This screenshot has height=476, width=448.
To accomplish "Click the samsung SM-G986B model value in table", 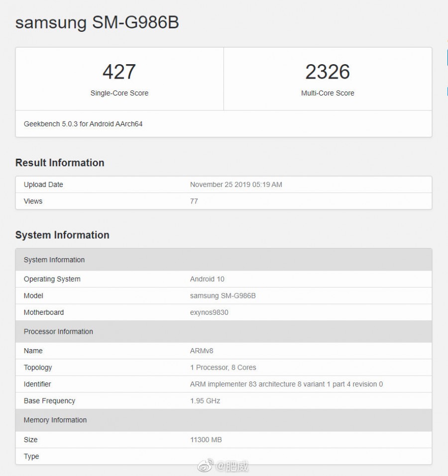I will pyautogui.click(x=223, y=295).
